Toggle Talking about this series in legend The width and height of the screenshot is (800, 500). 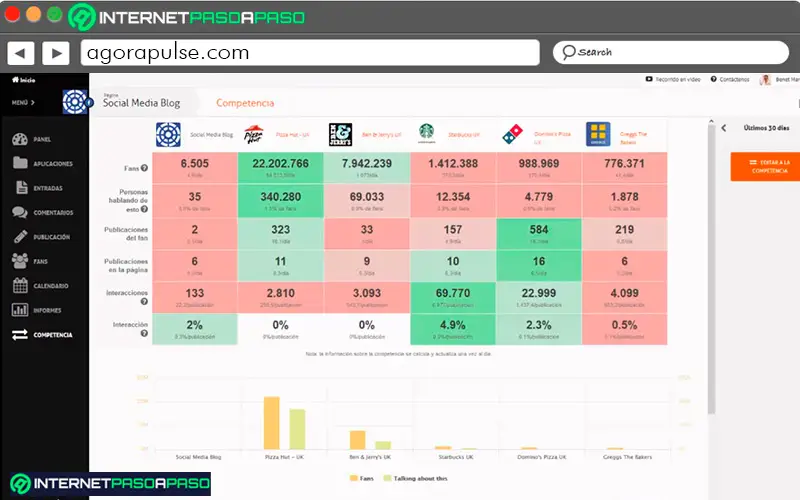point(415,479)
